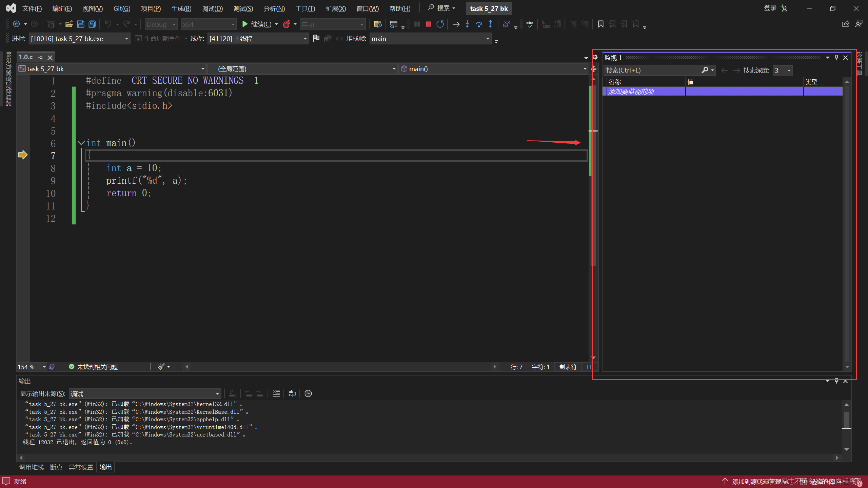
Task: Pin the 1.0.c editor tab
Action: pyautogui.click(x=41, y=58)
